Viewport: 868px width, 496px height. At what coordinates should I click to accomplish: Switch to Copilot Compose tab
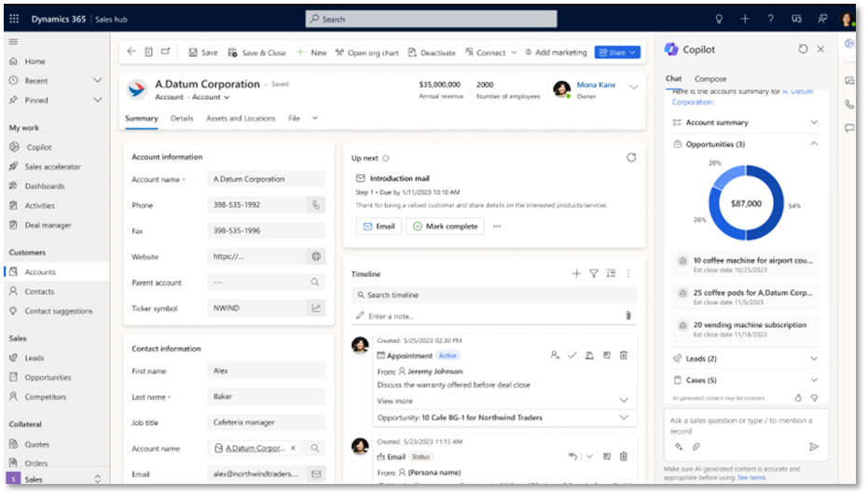click(x=710, y=79)
